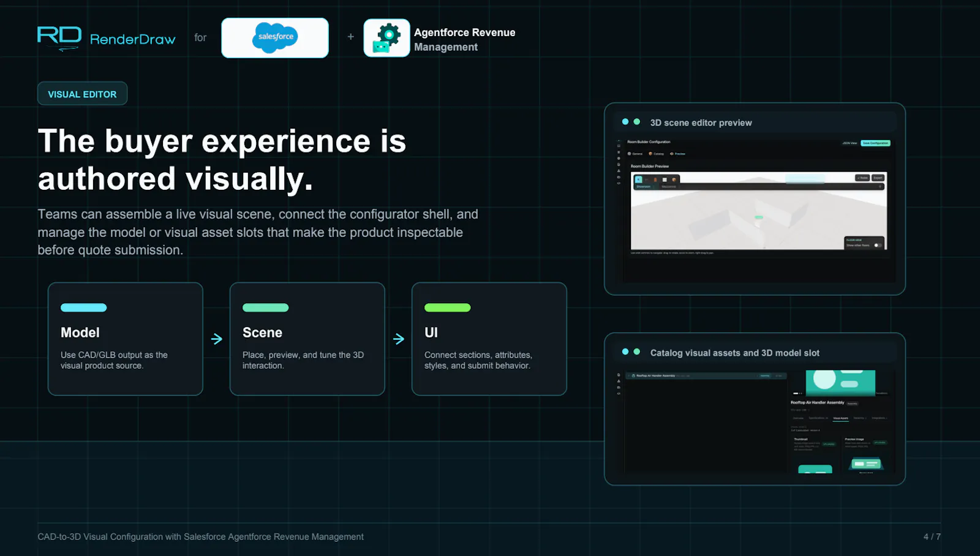
Task: Open the Model step card
Action: coord(125,339)
